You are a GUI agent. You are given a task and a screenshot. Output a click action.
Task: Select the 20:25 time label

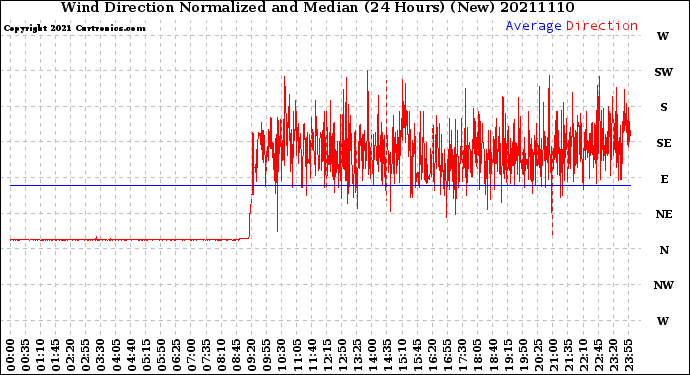point(538,355)
